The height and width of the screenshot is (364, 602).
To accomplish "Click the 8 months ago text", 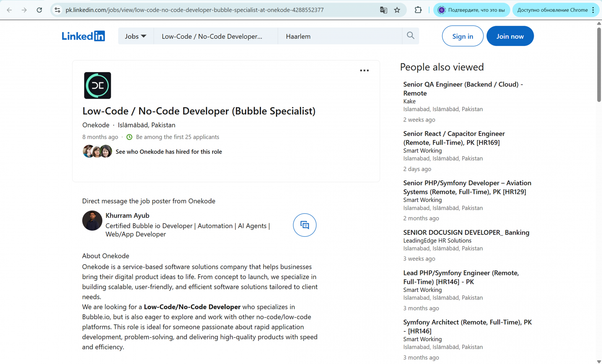I will [100, 137].
